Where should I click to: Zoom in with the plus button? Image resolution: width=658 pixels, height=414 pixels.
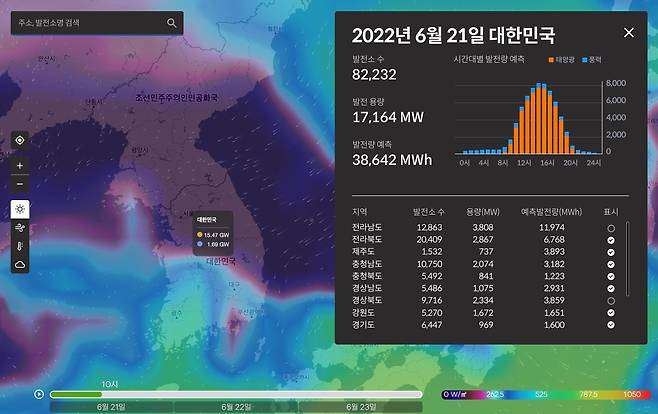(x=20, y=166)
